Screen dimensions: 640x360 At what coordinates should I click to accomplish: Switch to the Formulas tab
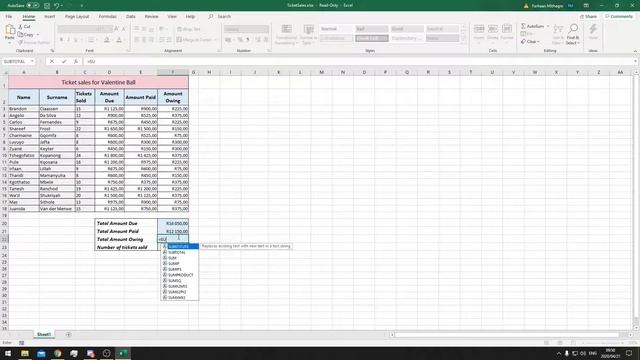click(x=107, y=17)
